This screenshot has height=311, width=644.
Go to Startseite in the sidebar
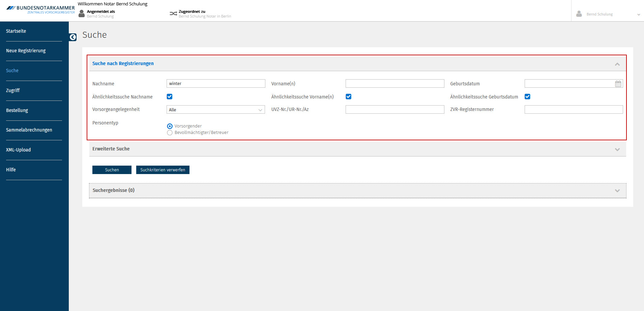[16, 31]
